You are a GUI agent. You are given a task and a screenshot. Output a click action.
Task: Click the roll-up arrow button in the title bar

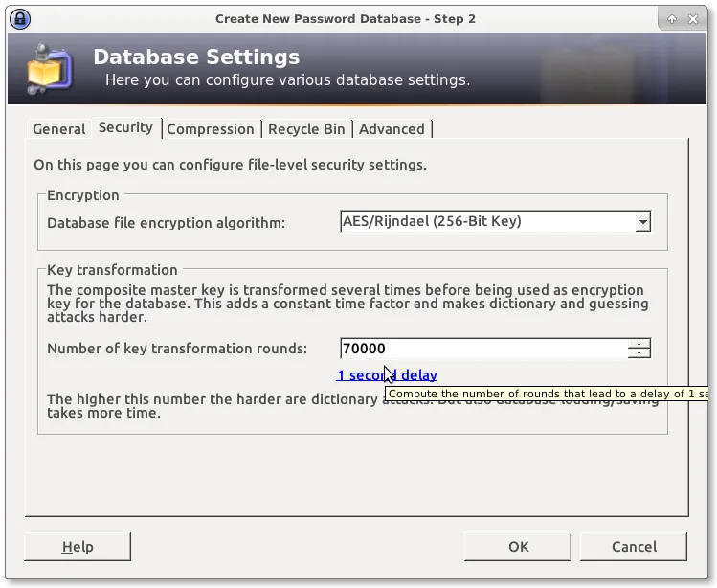672,18
